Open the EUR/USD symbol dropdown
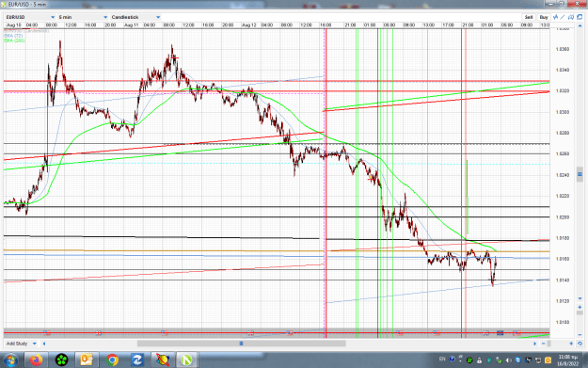Image resolution: width=588 pixels, height=368 pixels. pos(30,17)
